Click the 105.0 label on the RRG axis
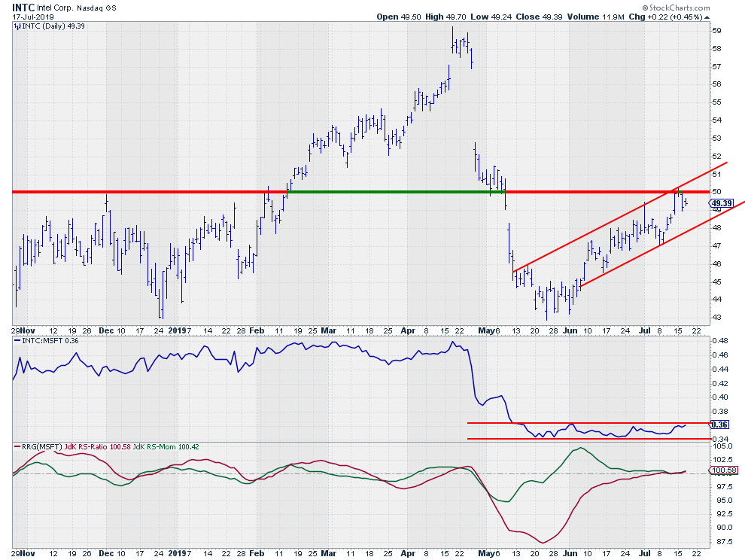Screen dimensions: 745x560 722,446
